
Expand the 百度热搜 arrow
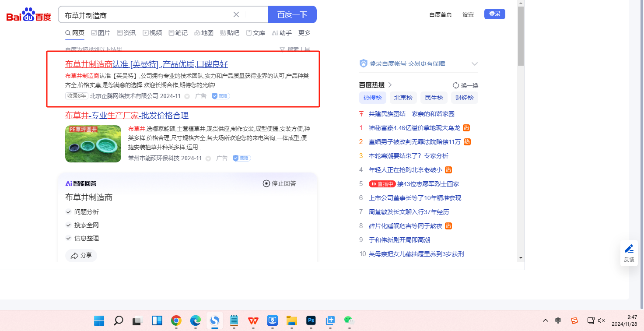(x=390, y=85)
